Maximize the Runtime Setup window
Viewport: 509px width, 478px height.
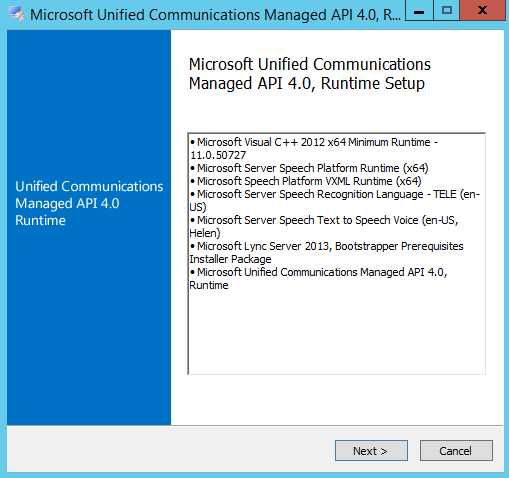point(447,11)
